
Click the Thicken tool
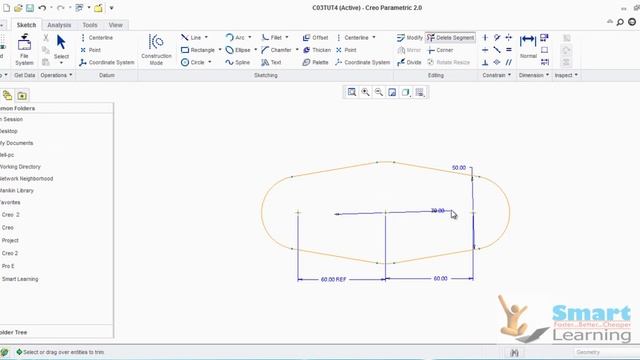pos(316,50)
